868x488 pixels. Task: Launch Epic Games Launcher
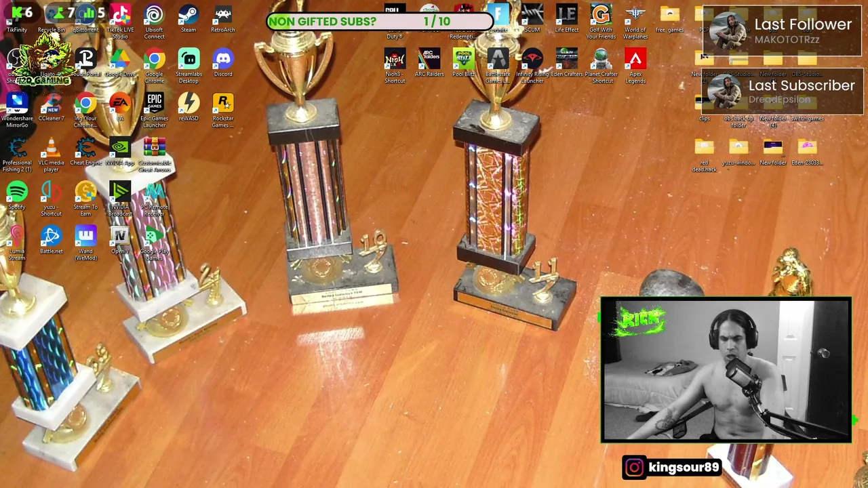pos(154,110)
